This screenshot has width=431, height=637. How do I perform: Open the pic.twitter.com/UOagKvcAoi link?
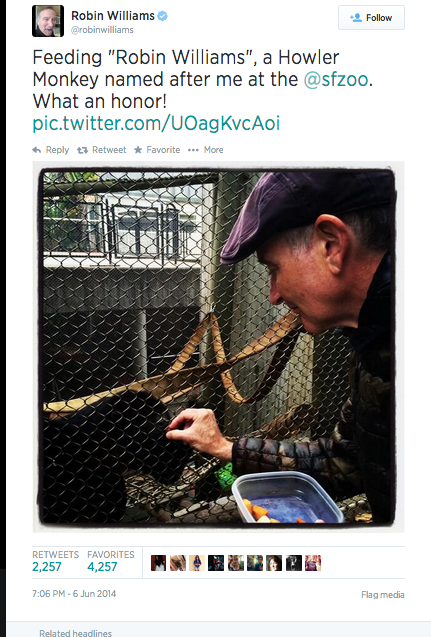pyautogui.click(x=156, y=124)
